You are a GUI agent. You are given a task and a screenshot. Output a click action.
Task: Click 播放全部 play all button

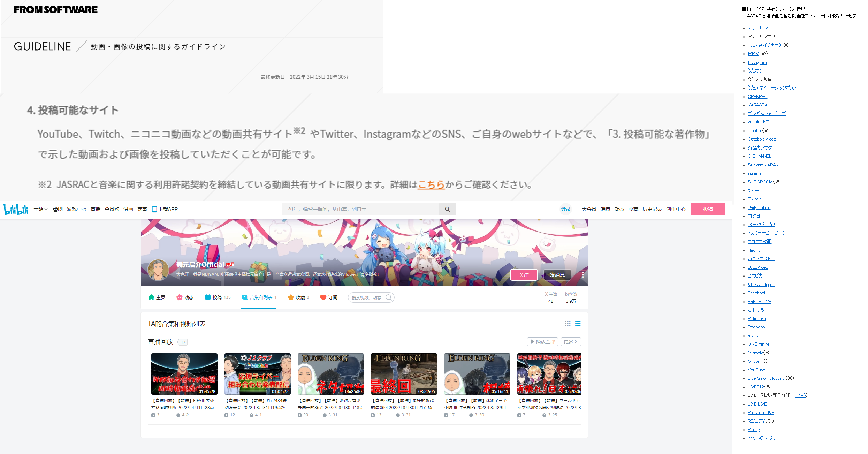[x=542, y=342]
